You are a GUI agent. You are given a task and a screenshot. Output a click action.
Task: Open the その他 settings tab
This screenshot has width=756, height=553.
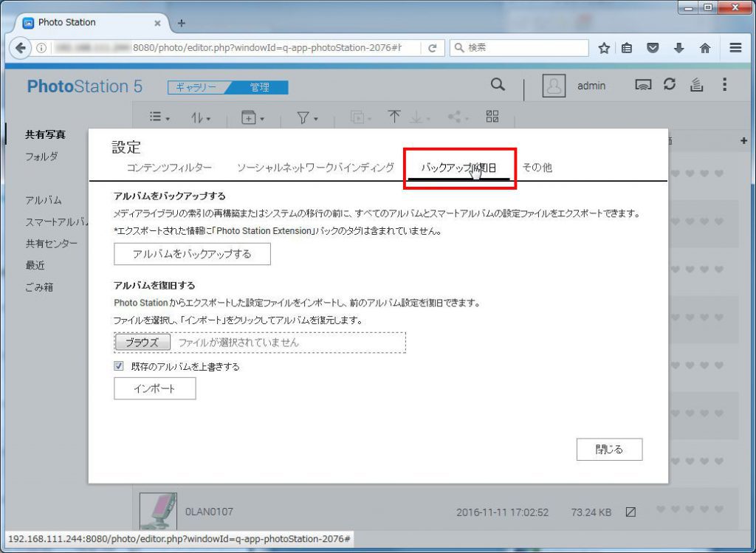point(537,168)
